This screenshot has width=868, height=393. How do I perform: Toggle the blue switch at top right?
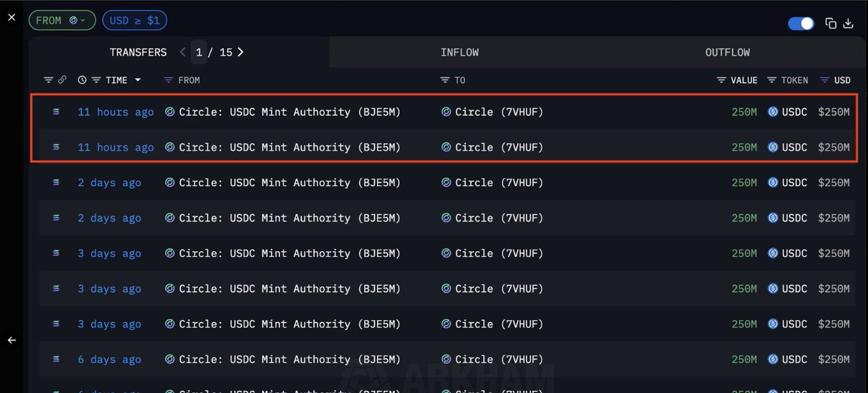click(x=801, y=24)
